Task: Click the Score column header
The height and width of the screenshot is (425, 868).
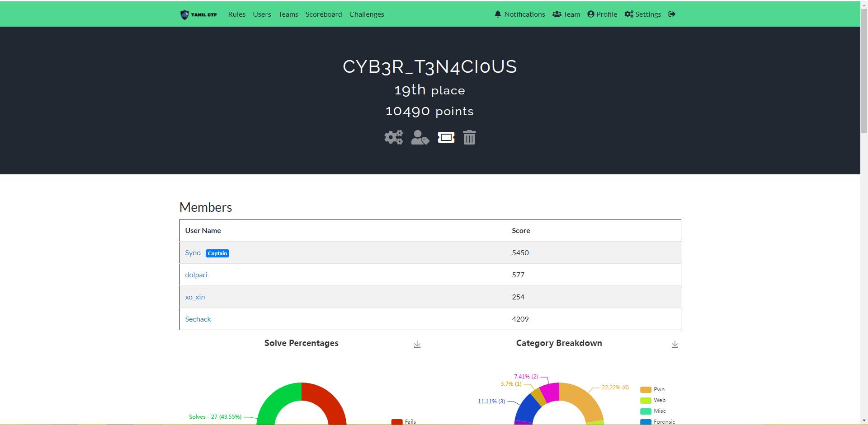Action: [x=521, y=231]
